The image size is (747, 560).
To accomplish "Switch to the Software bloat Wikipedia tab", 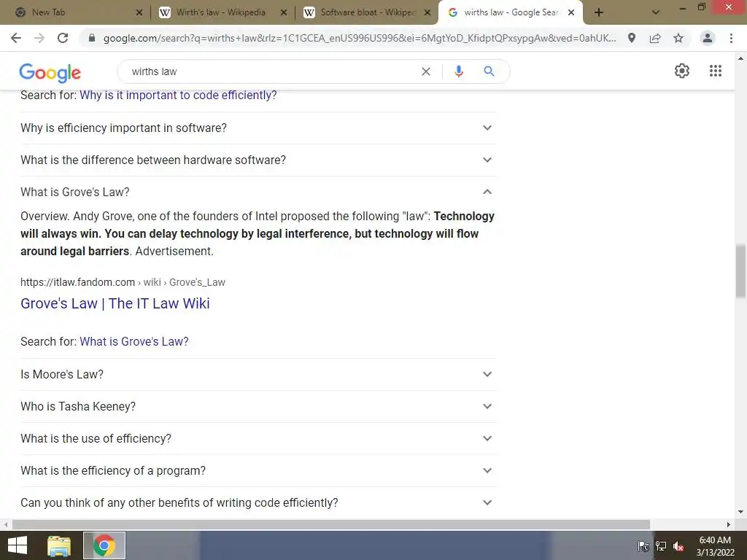I will (x=366, y=12).
